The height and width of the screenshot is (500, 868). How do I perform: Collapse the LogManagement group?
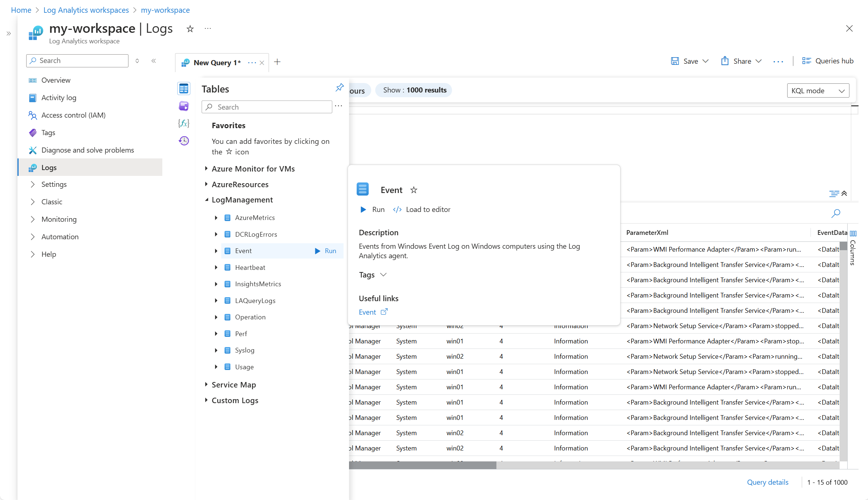coord(206,200)
